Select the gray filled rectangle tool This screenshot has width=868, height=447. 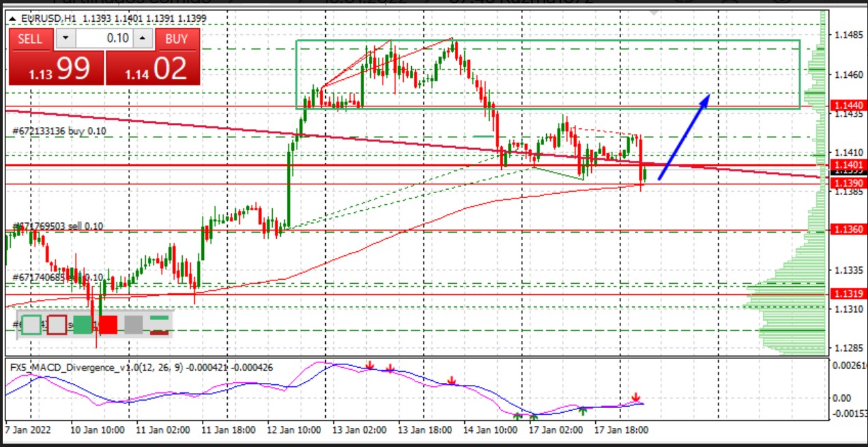[134, 324]
